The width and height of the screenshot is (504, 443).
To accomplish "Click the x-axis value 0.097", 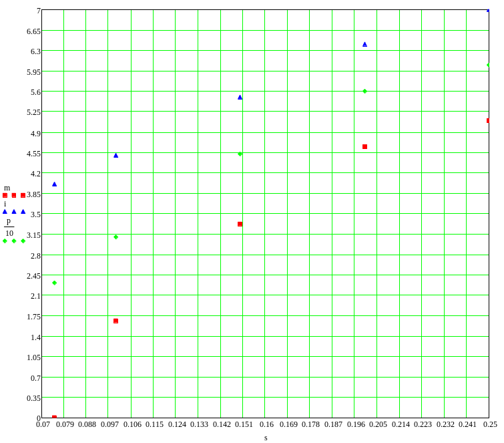I will pyautogui.click(x=109, y=424).
